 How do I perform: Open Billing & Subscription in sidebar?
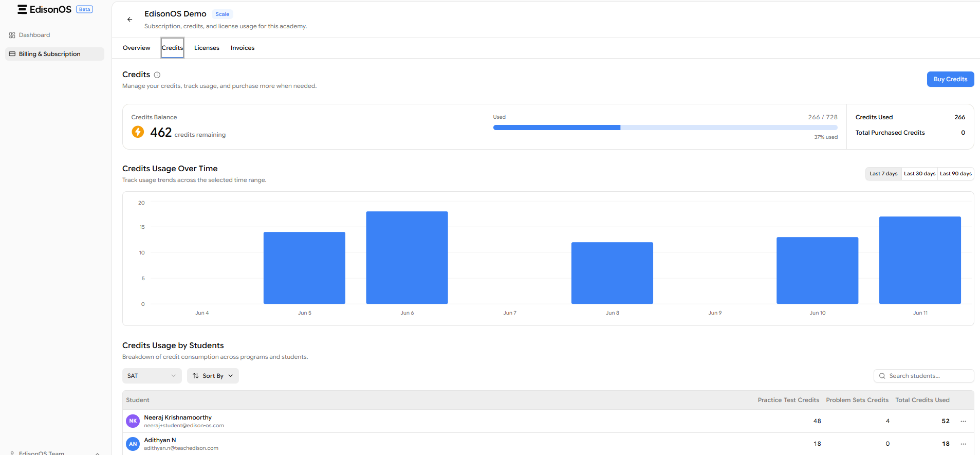[54, 54]
